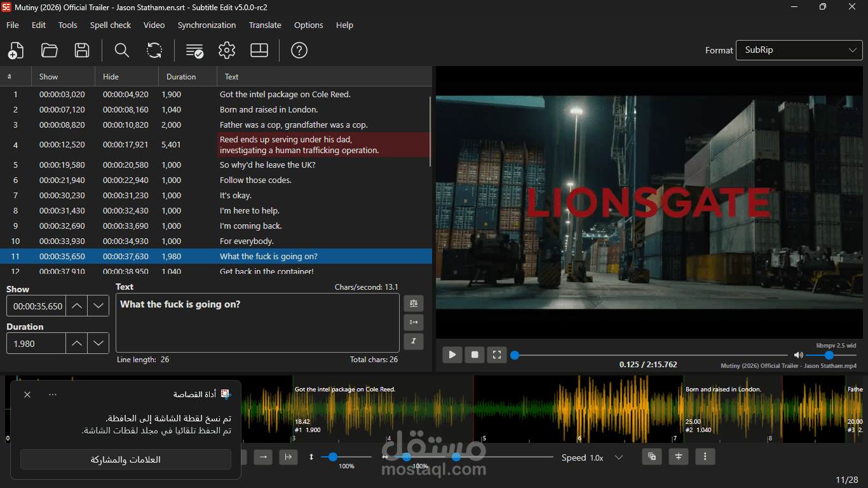Click the show time cell "00:00:07,120"
Screen dimensions: 868x488
62,110
